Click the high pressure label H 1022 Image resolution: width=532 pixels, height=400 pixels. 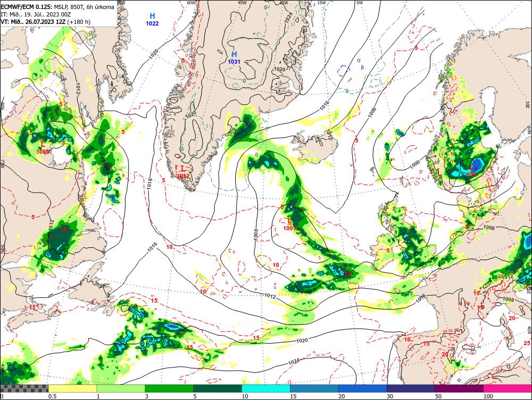point(152,19)
